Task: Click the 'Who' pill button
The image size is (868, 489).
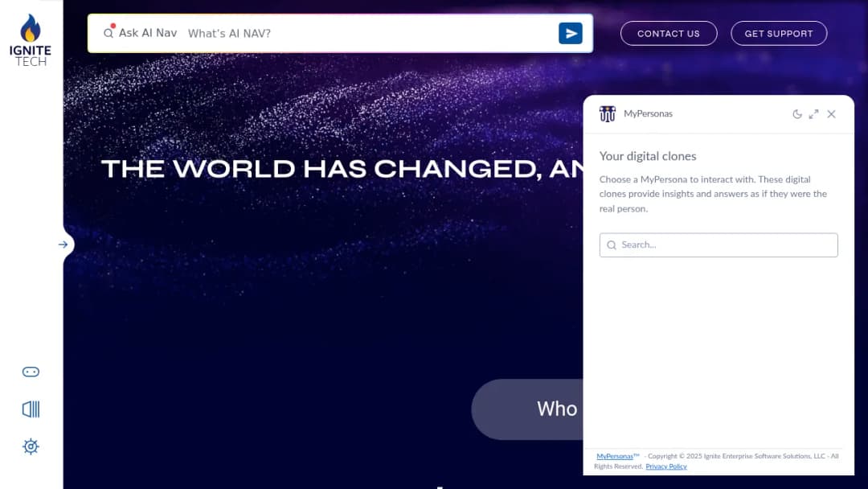Action: [x=527, y=409]
